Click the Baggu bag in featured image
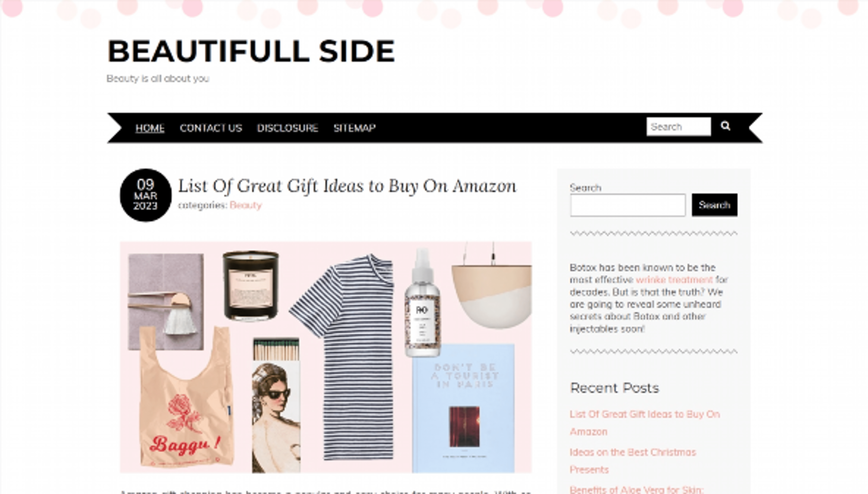The image size is (868, 494). click(x=186, y=397)
